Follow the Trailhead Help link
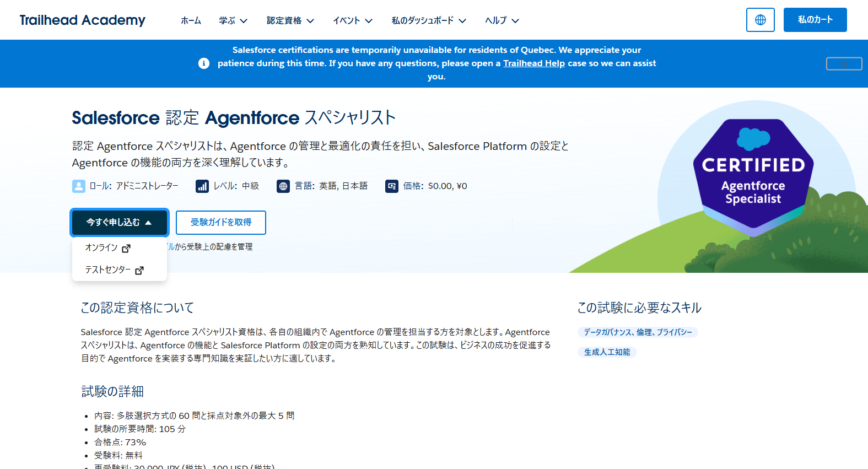The width and height of the screenshot is (868, 469). 533,63
